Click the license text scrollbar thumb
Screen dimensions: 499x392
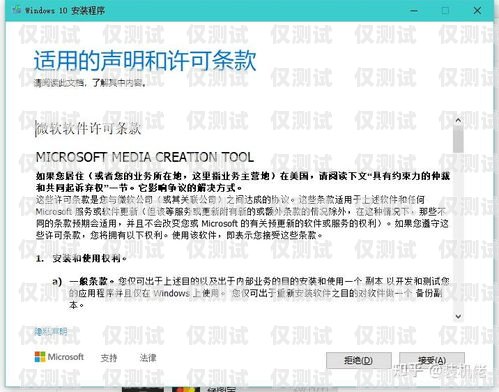(458, 139)
